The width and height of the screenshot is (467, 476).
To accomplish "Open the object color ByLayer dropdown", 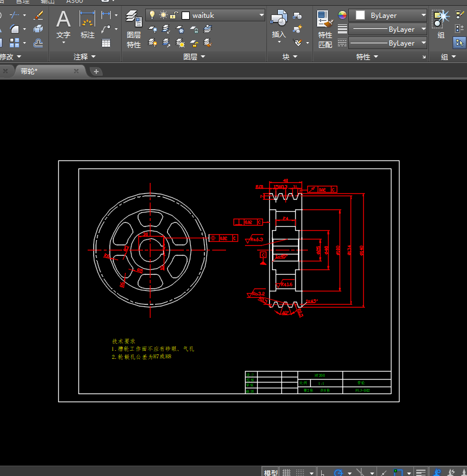I will pos(424,15).
